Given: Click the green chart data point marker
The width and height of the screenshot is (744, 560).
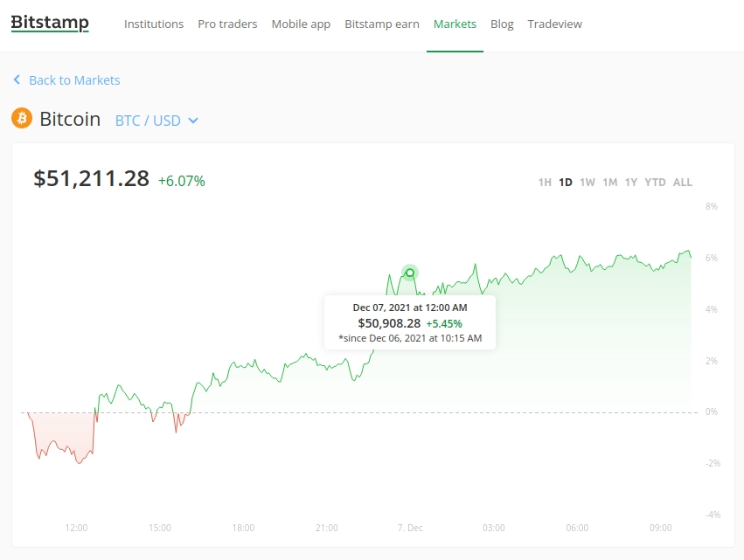Looking at the screenshot, I should [410, 273].
